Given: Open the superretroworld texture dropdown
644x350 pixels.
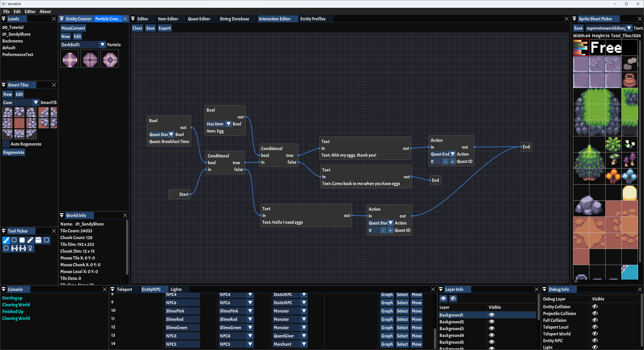Looking at the screenshot, I should pos(609,28).
